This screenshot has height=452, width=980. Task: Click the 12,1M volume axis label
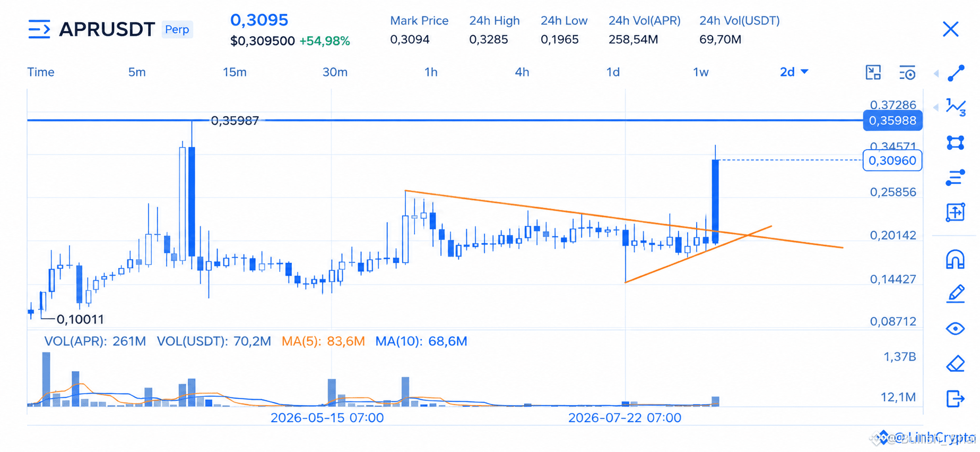click(898, 397)
